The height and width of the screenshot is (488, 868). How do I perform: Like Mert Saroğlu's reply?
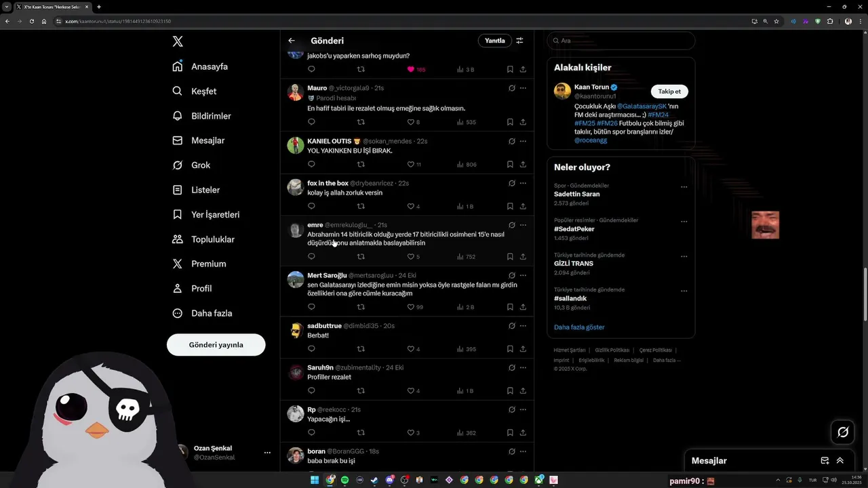tap(411, 307)
